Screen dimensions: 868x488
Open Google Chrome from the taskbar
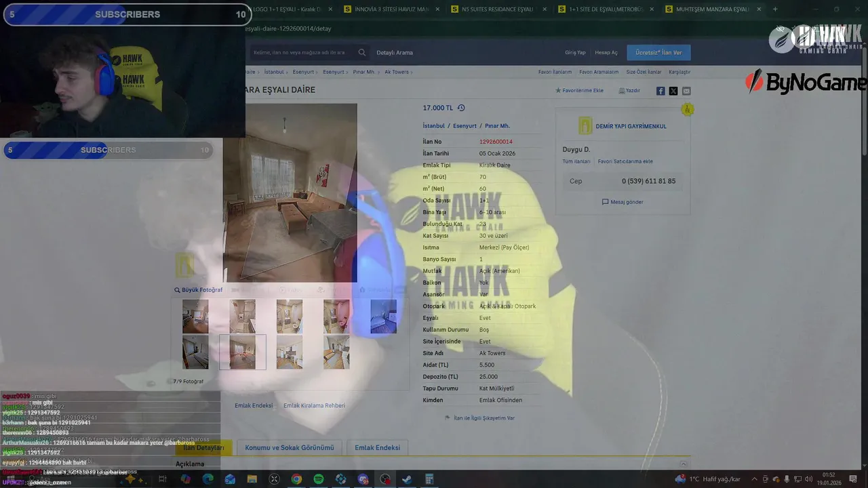coord(296,479)
